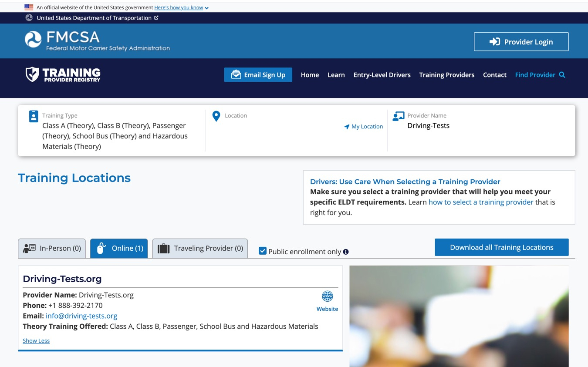
Task: Click the provider Website globe icon
Action: click(328, 296)
